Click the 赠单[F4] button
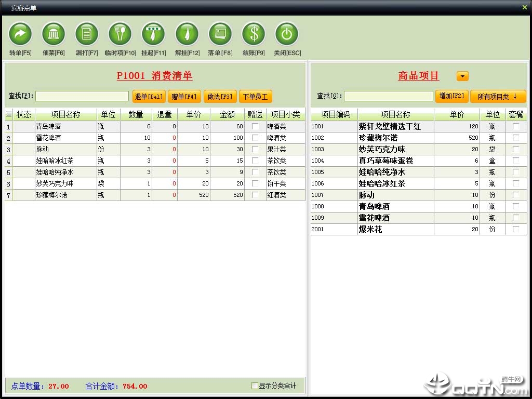 point(184,96)
